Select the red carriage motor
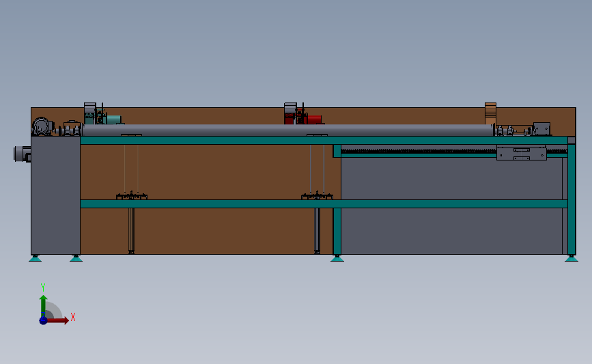 click(313, 120)
